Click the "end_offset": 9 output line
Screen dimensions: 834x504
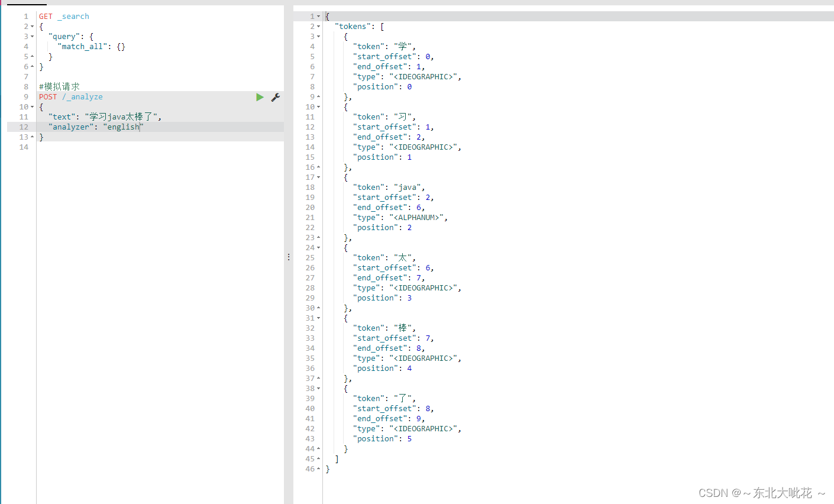pyautogui.click(x=389, y=419)
